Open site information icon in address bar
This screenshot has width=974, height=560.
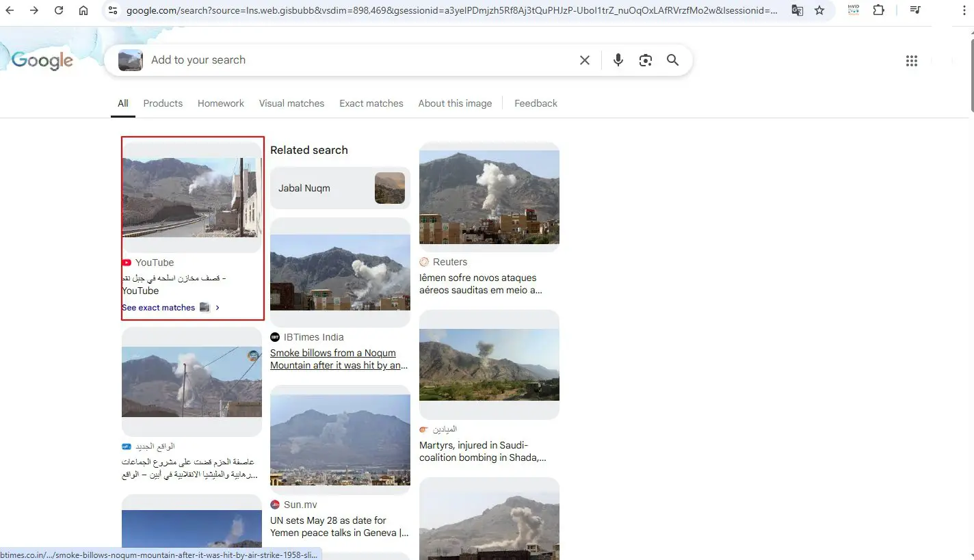[113, 10]
